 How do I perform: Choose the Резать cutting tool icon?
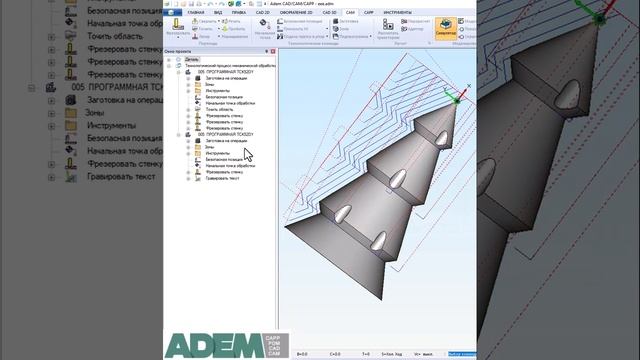(x=224, y=21)
